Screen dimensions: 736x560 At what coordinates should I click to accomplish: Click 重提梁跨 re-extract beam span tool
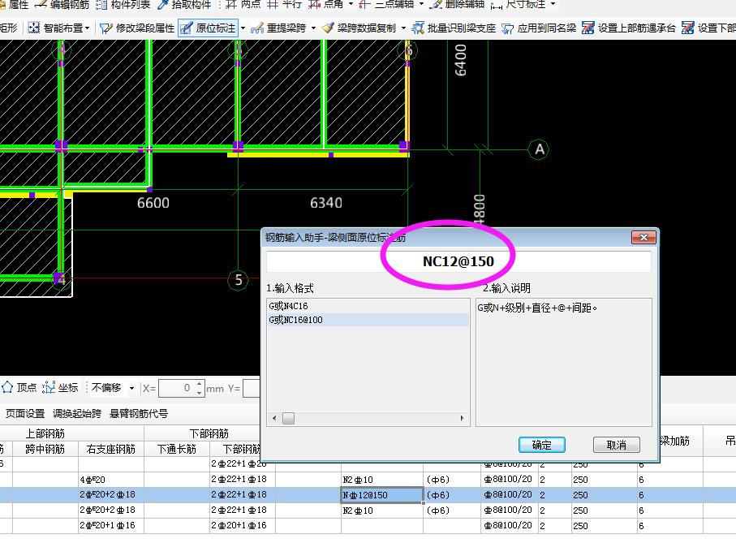tap(278, 28)
